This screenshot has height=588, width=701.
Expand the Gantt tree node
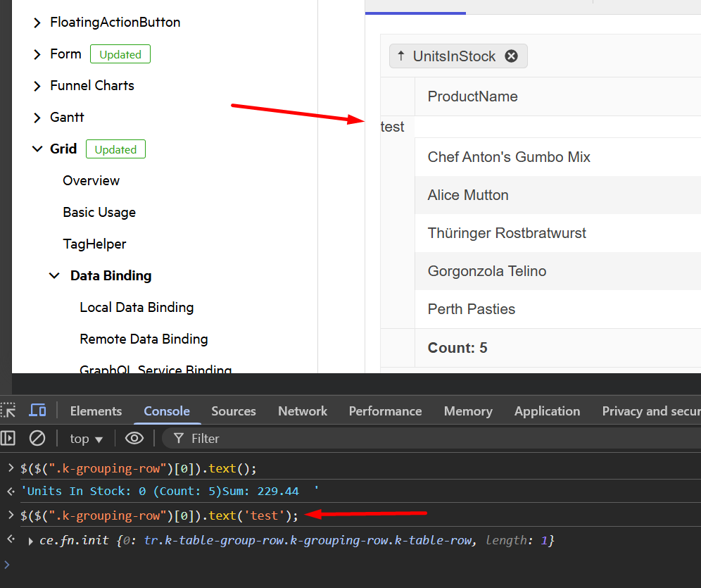[37, 118]
